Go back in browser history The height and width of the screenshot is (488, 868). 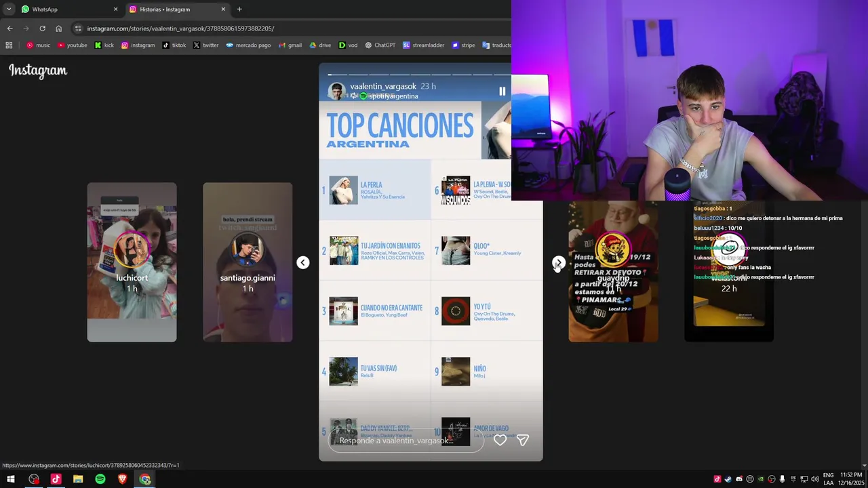pos(9,28)
